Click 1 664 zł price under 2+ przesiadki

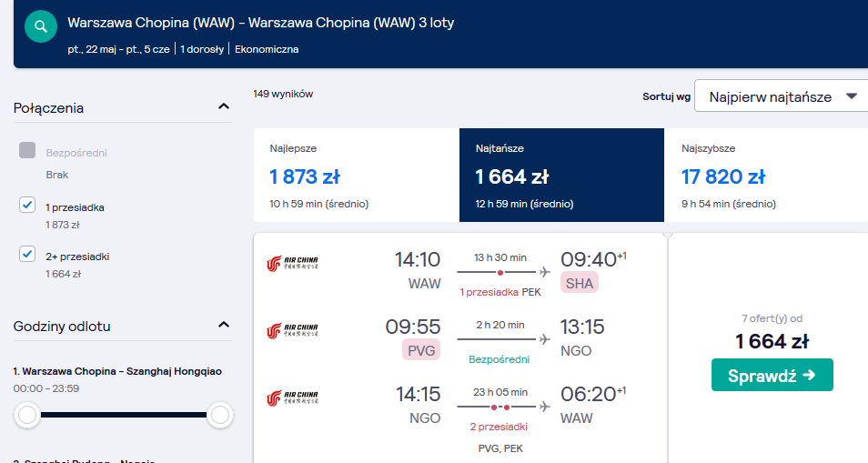63,274
